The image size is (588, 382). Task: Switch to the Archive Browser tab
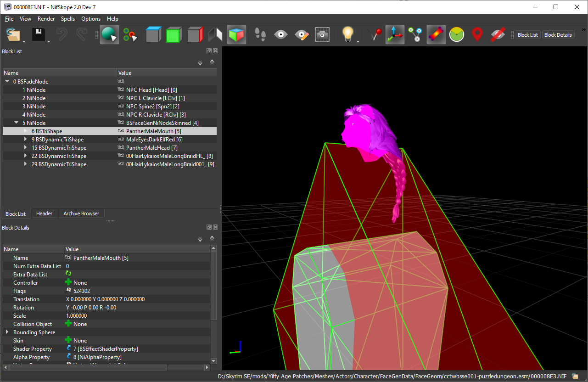[81, 213]
